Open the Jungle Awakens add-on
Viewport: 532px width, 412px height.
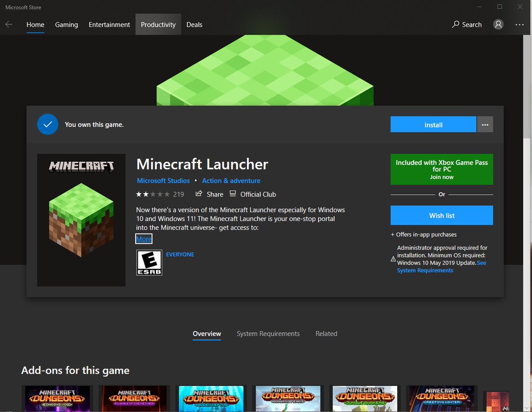pyautogui.click(x=365, y=399)
